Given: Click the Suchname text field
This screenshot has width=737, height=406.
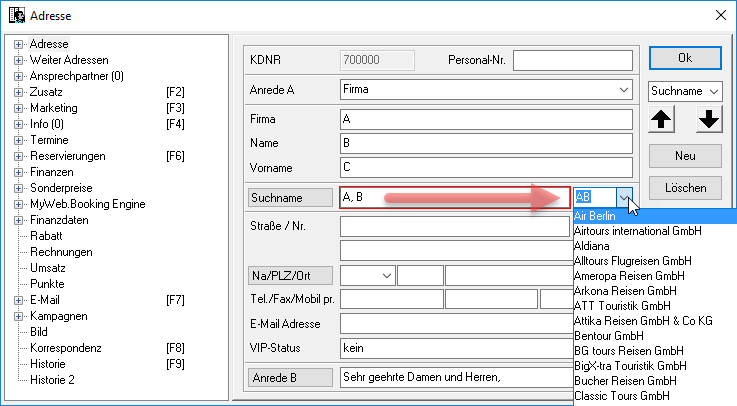Looking at the screenshot, I should coord(455,197).
